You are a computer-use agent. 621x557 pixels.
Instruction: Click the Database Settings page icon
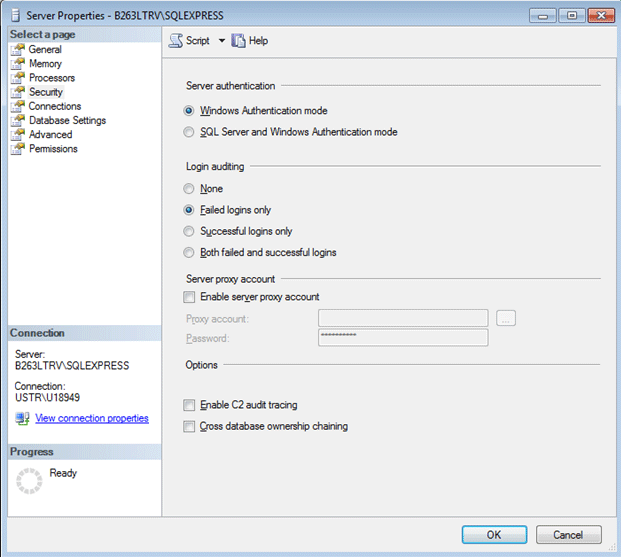(17, 120)
